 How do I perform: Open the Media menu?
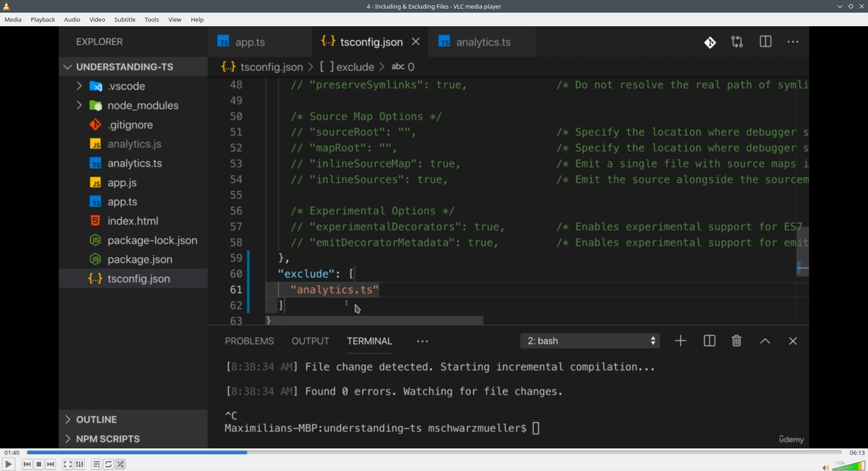(x=13, y=20)
